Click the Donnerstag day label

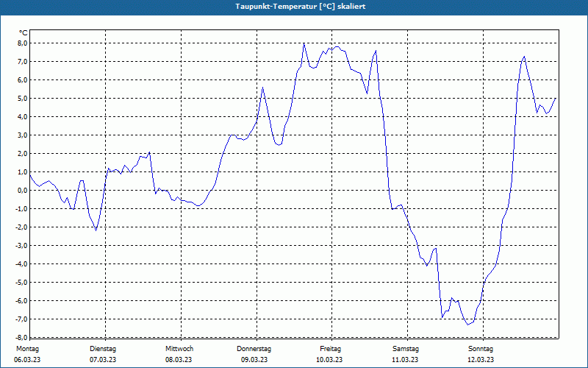click(x=254, y=349)
